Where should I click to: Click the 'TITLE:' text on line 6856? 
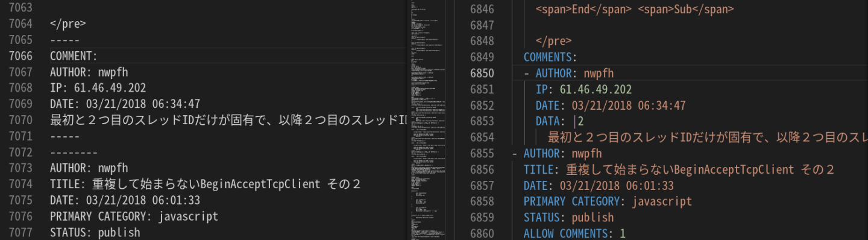point(541,169)
